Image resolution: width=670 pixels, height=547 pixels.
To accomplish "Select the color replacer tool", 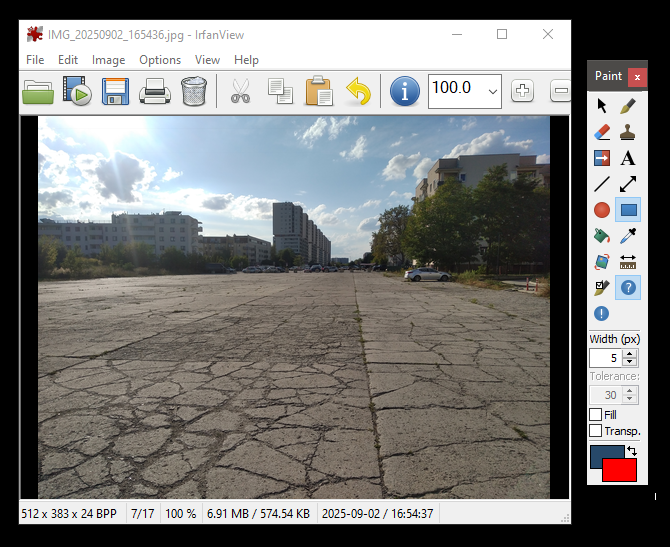I will pos(602,158).
